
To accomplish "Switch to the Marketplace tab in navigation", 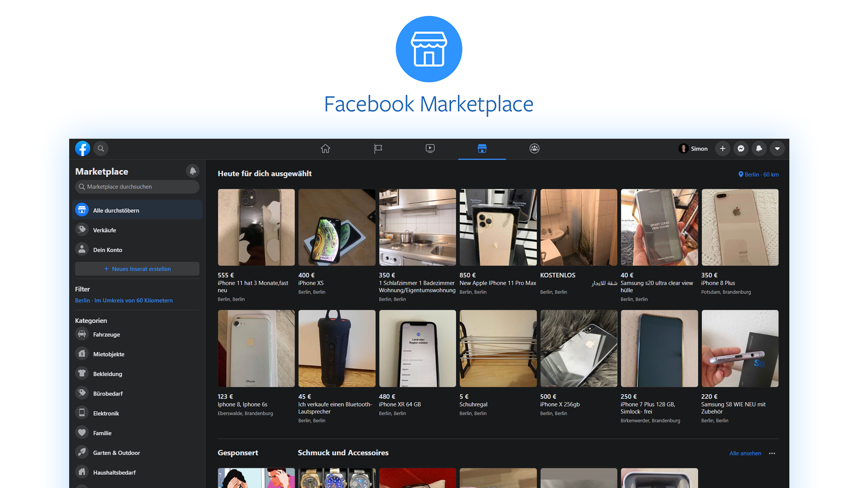I will point(482,148).
